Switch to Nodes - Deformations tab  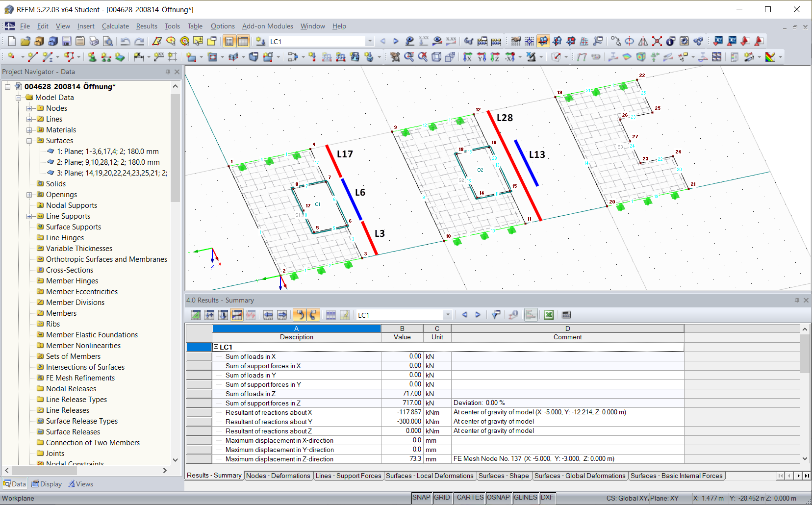coord(278,476)
